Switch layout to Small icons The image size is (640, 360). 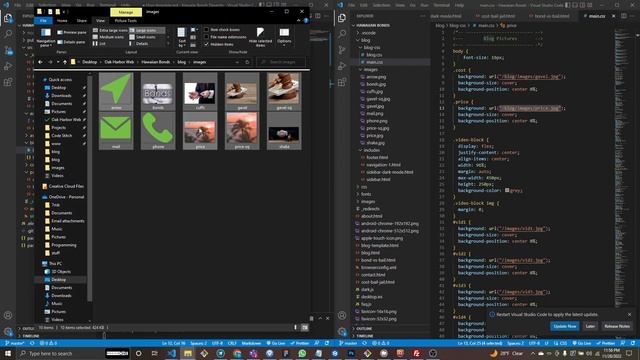[x=142, y=37]
